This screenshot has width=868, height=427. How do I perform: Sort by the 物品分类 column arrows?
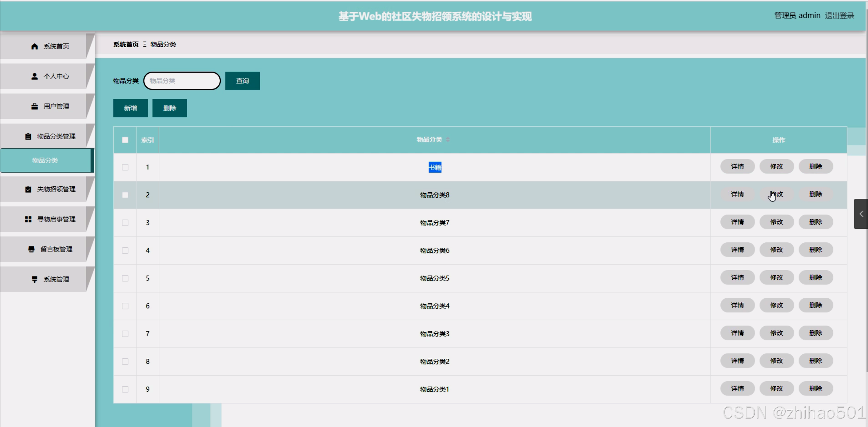[x=448, y=140]
